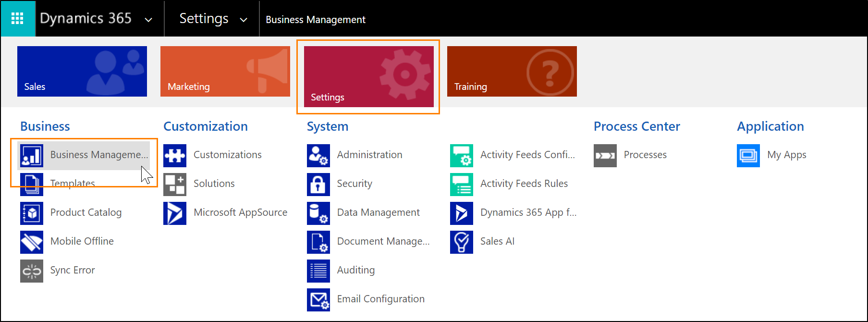Click the Sales AI lightbulb icon
868x322 pixels.
tap(461, 242)
